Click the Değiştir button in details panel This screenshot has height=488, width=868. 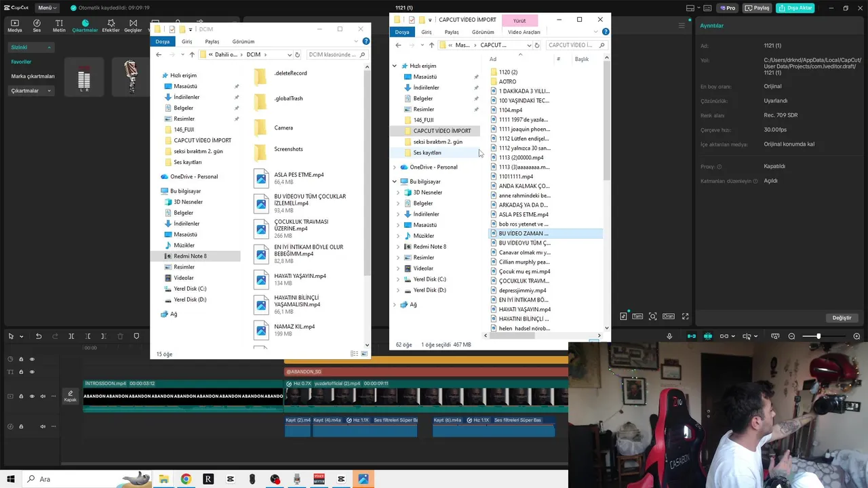842,317
